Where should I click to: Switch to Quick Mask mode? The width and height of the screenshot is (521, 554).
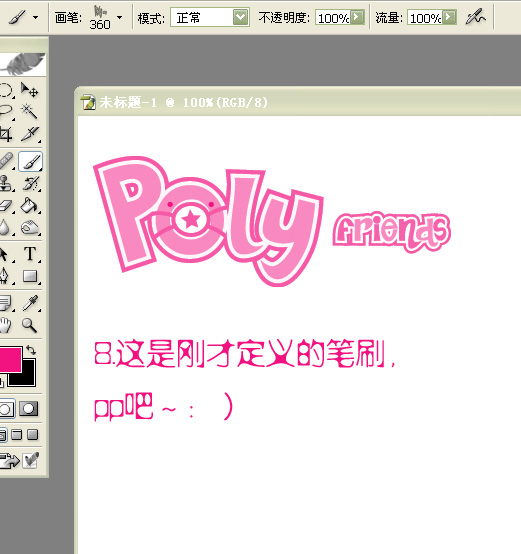(28, 409)
